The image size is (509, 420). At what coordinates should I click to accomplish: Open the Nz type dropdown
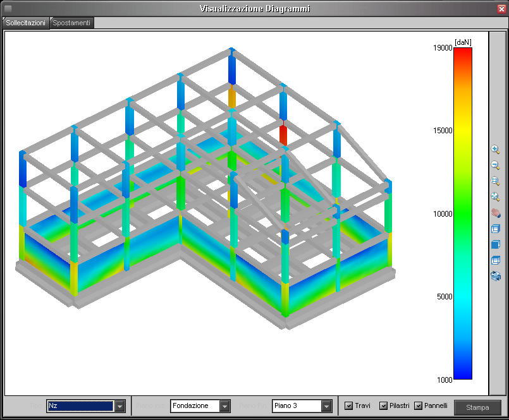point(120,406)
